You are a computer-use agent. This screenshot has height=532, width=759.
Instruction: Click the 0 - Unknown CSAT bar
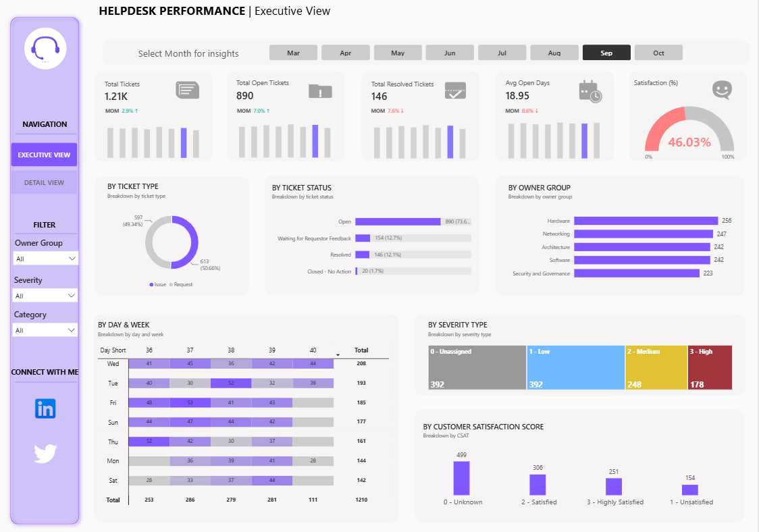coord(462,478)
